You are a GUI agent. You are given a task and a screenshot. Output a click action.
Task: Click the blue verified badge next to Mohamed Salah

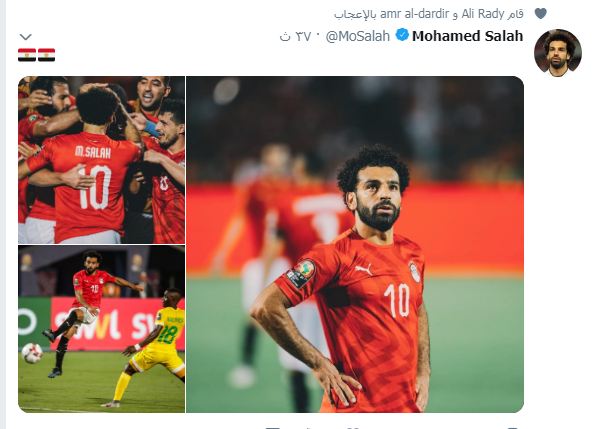[402, 35]
